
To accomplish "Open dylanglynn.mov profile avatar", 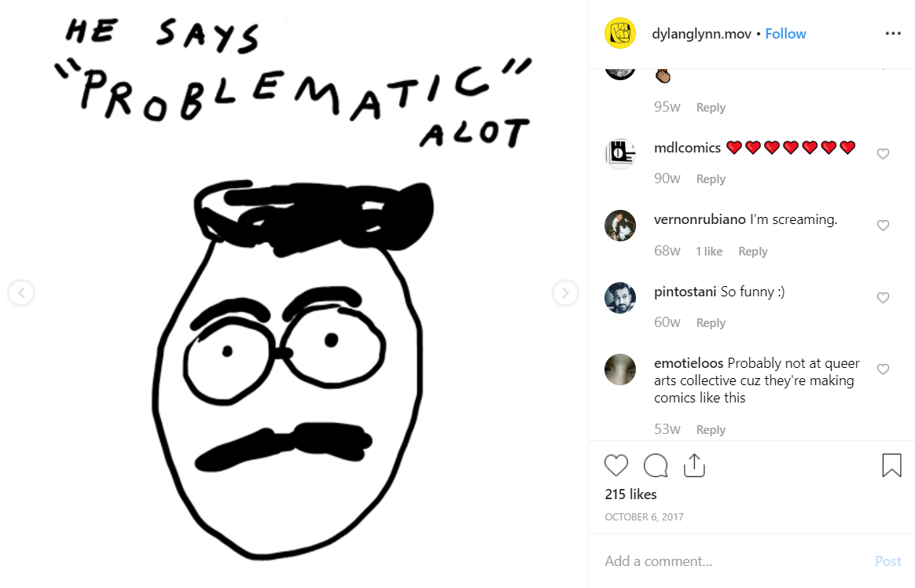I will pos(619,33).
